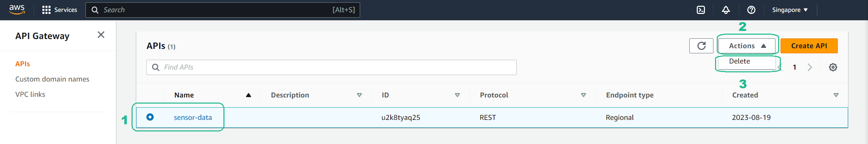Viewport: 868px width, 144px height.
Task: Open Custom domain names in sidebar
Action: [52, 79]
